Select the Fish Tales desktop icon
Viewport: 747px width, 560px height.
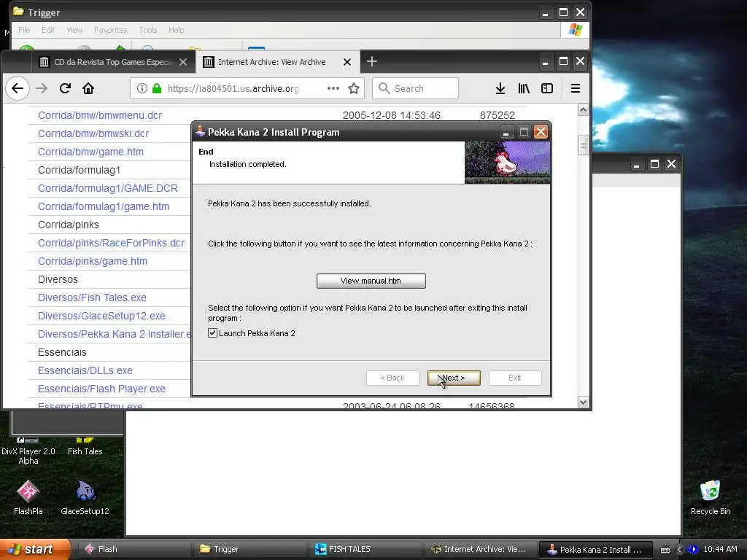click(85, 447)
